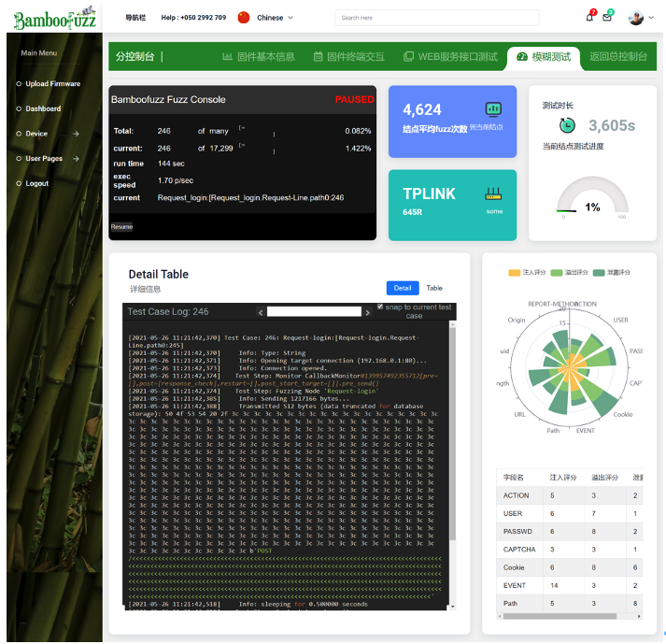Click the router icon in TPLINK card
Image resolution: width=666 pixels, height=644 pixels.
[x=493, y=193]
